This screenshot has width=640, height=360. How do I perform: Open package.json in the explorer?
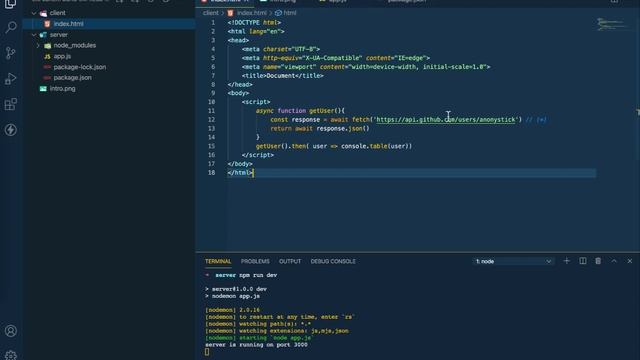tap(72, 78)
